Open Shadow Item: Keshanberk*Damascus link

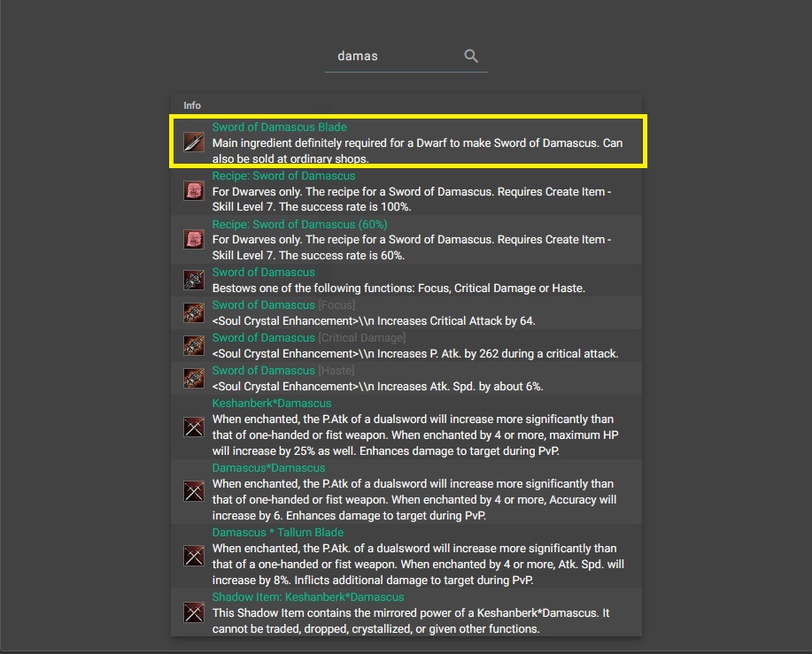[307, 597]
